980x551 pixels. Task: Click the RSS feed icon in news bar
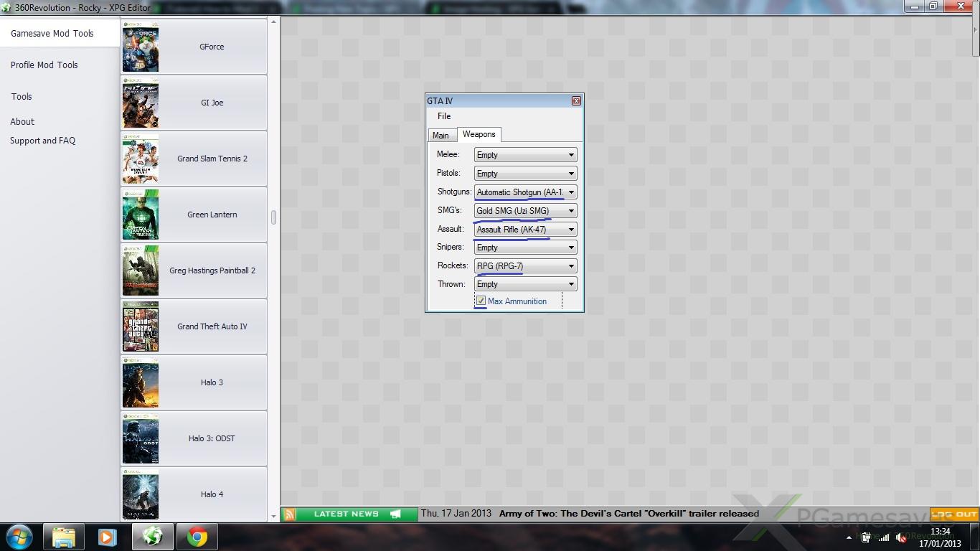[289, 514]
